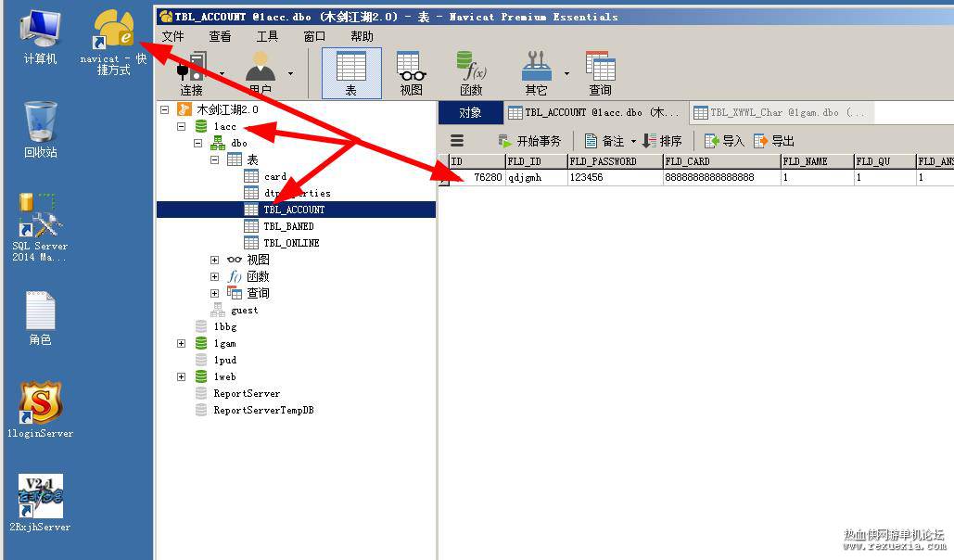Click the 其它 others toolbar icon
954x560 pixels.
point(536,73)
